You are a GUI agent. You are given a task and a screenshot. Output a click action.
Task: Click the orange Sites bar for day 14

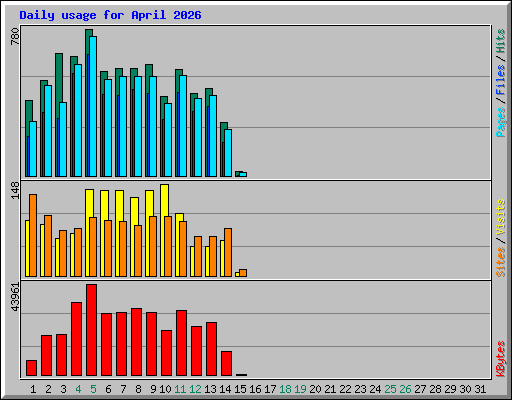228,252
